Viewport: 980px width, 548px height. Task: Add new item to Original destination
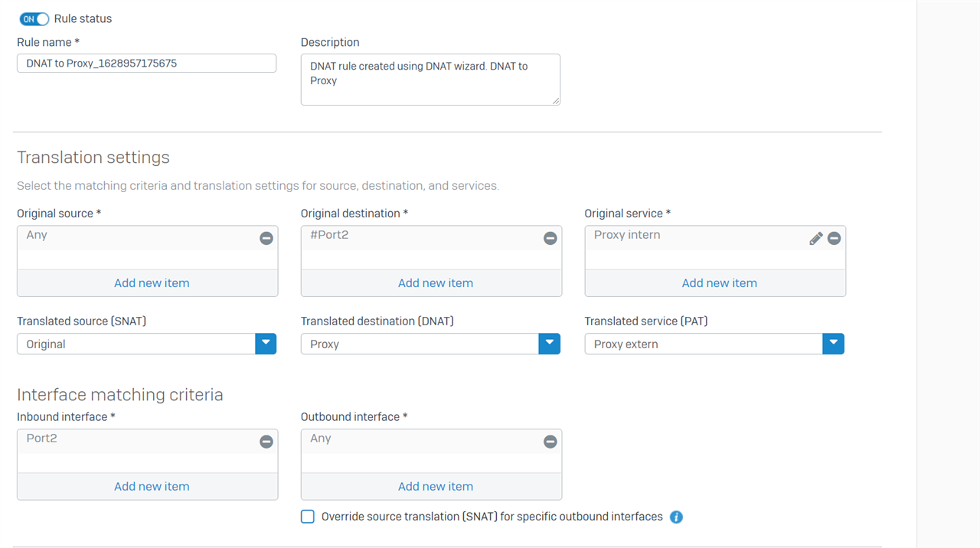[x=435, y=283]
